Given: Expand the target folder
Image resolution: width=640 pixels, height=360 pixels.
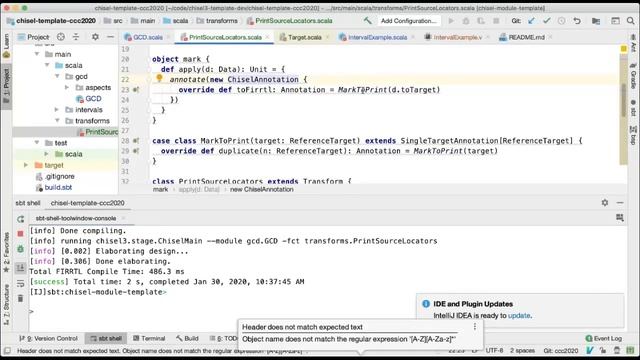Looking at the screenshot, I should tap(27, 165).
